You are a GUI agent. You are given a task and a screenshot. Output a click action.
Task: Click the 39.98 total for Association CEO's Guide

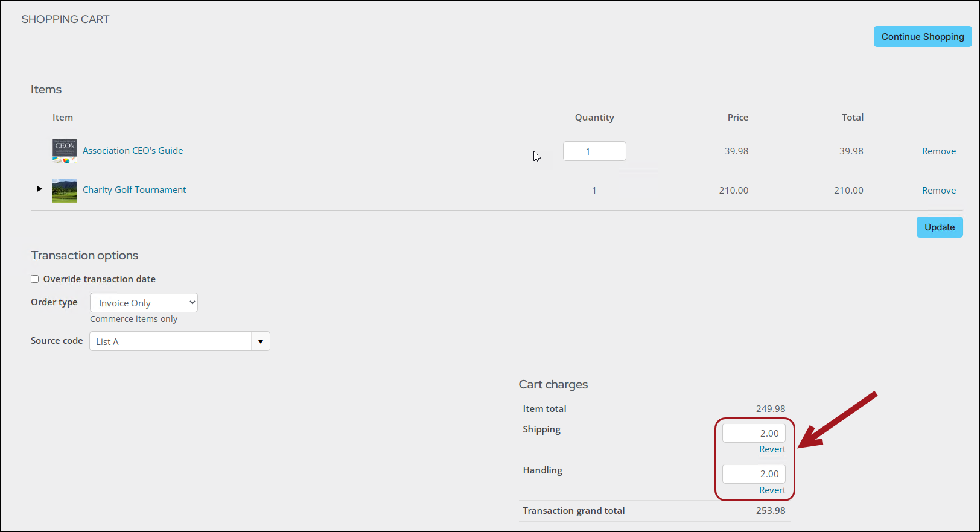tap(851, 151)
